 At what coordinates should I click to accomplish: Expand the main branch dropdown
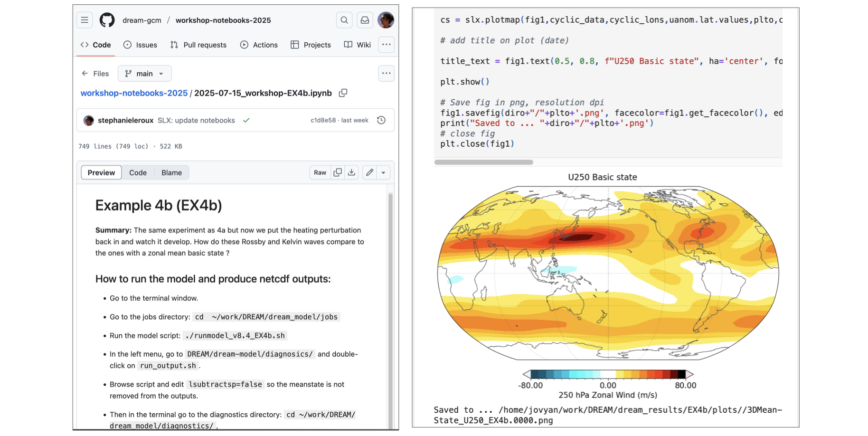click(144, 74)
